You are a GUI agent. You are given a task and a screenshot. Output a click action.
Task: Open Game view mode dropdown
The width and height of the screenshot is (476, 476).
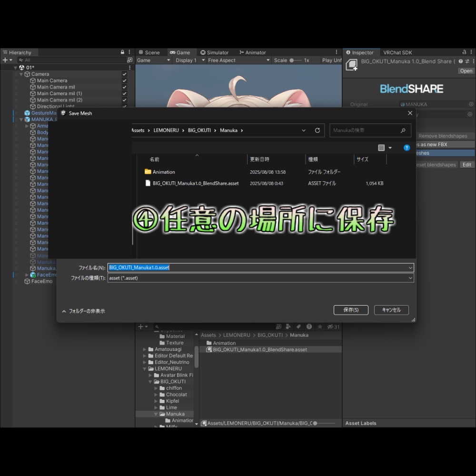[x=153, y=60]
